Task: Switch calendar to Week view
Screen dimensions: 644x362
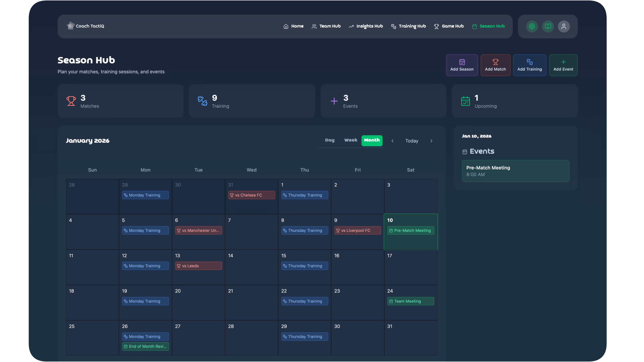Action: click(x=351, y=140)
